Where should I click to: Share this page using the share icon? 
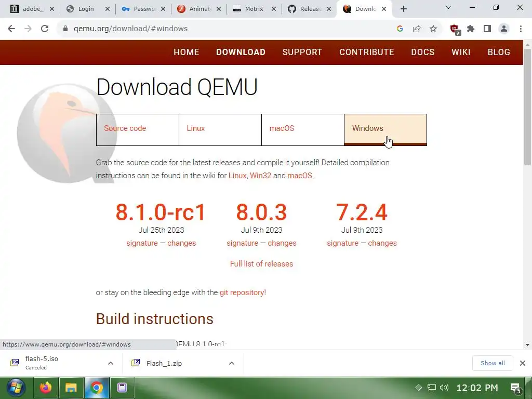(417, 29)
